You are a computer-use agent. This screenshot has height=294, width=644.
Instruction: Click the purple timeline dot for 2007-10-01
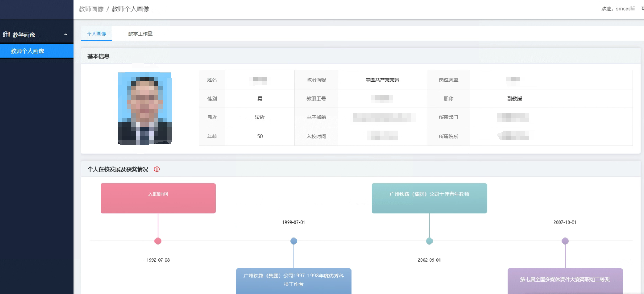click(565, 241)
